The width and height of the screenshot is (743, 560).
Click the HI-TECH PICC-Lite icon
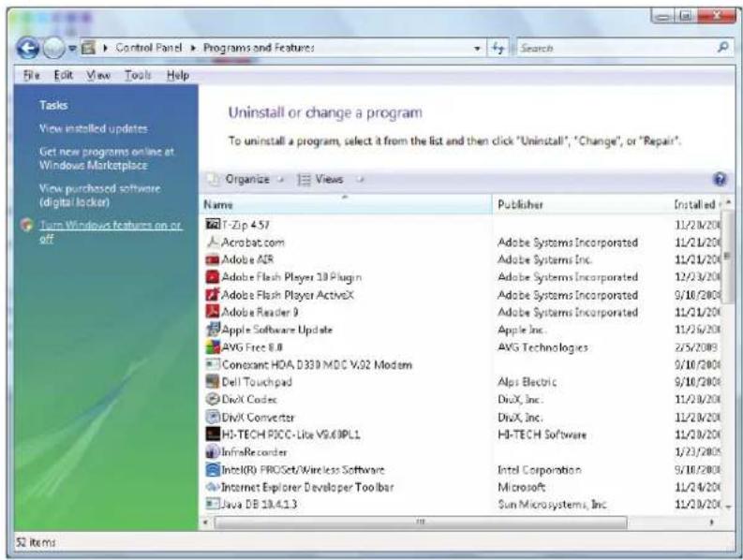tap(213, 434)
